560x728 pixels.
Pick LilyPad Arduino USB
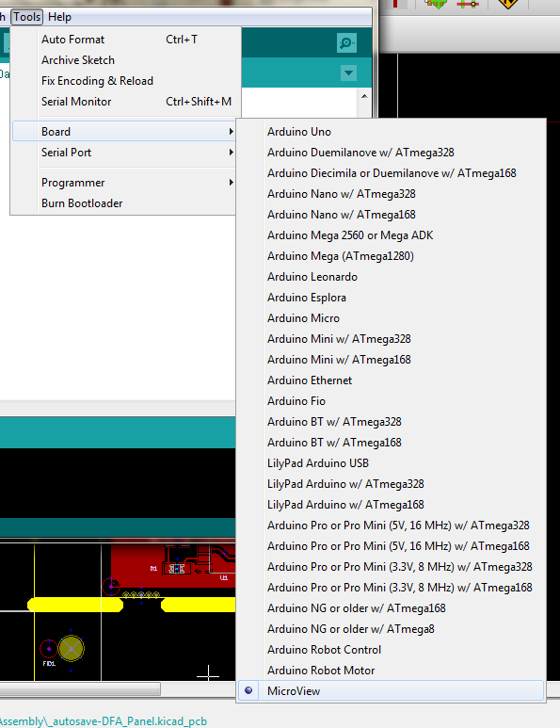[x=391, y=463]
